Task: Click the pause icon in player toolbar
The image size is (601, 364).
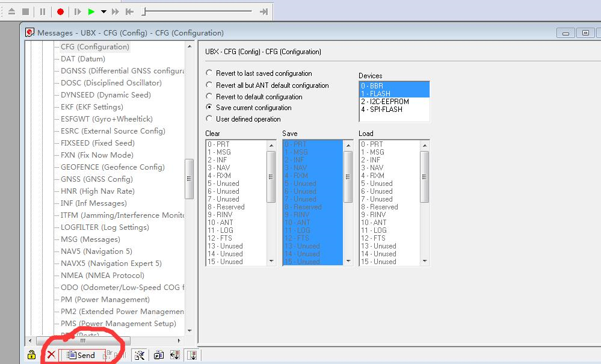Action: coord(42,11)
